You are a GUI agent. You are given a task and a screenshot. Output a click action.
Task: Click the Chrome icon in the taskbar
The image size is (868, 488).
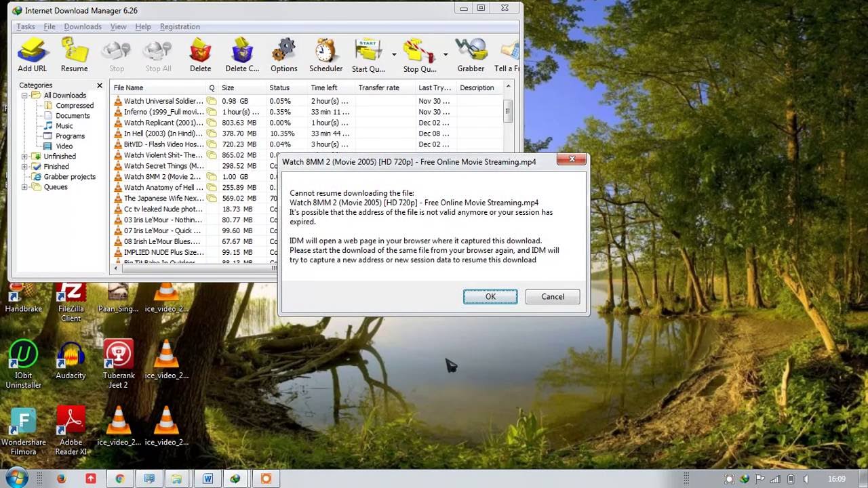coord(120,479)
